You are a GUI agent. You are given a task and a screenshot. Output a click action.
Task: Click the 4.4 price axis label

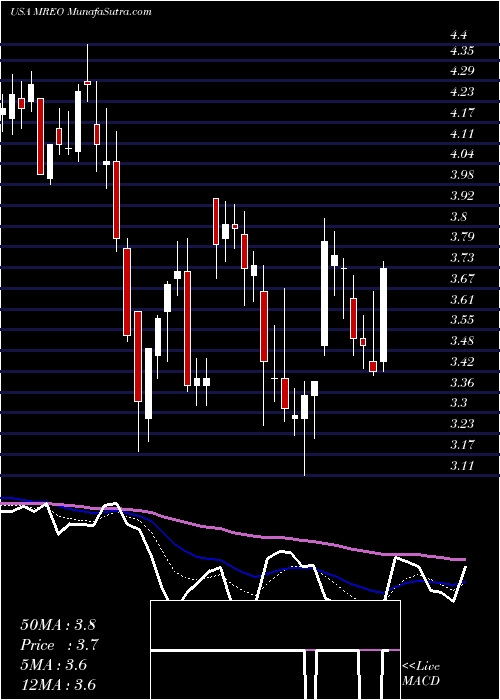point(458,35)
